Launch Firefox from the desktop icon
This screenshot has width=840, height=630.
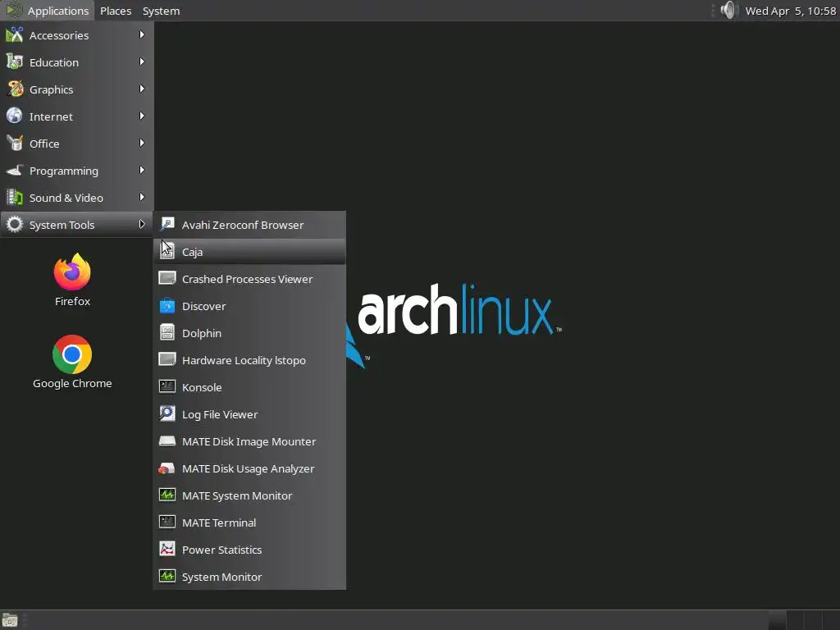(72, 272)
